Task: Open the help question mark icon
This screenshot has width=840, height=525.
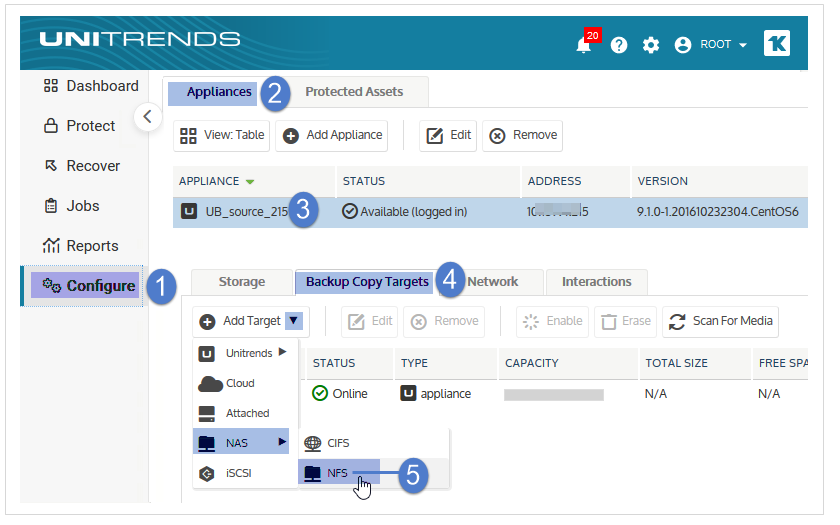Action: [x=619, y=45]
